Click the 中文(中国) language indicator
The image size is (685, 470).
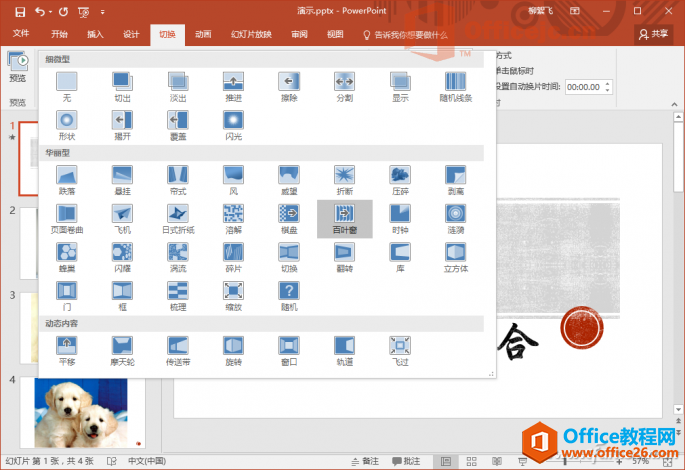coord(147,461)
